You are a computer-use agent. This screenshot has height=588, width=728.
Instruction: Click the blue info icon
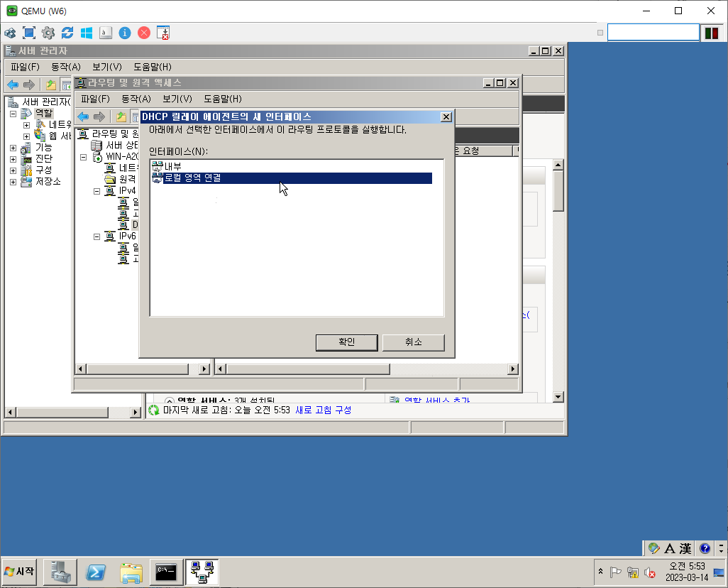[x=125, y=33]
